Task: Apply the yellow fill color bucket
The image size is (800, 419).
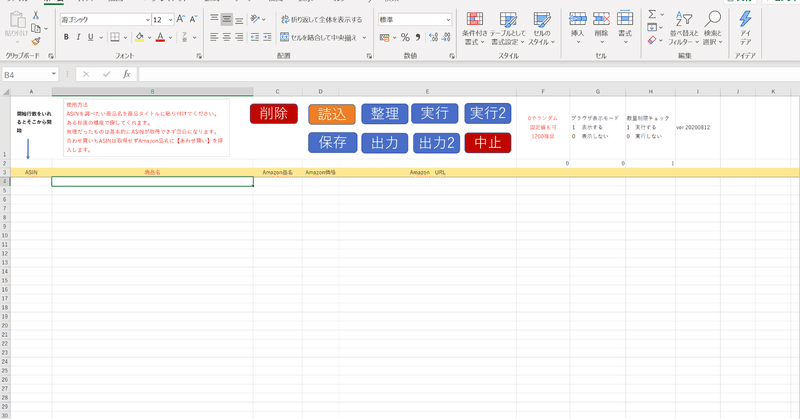Action: click(x=139, y=37)
